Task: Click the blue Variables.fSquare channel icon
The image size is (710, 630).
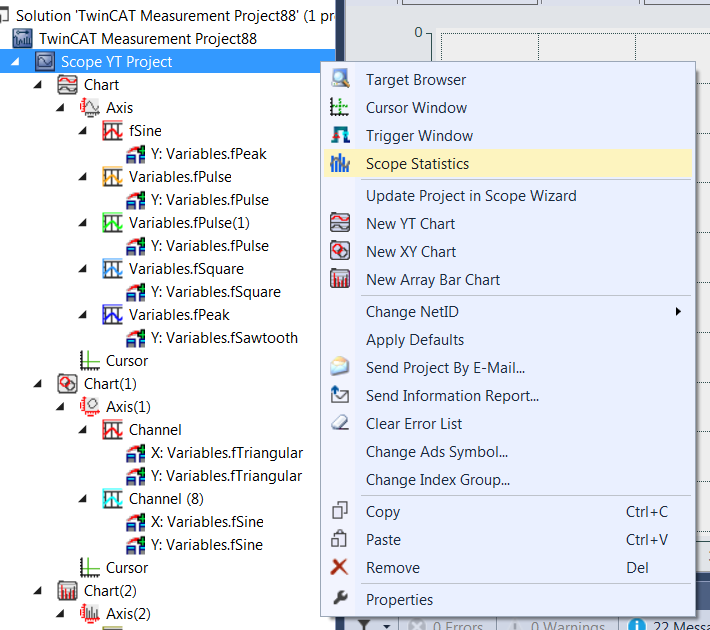Action: [x=112, y=269]
